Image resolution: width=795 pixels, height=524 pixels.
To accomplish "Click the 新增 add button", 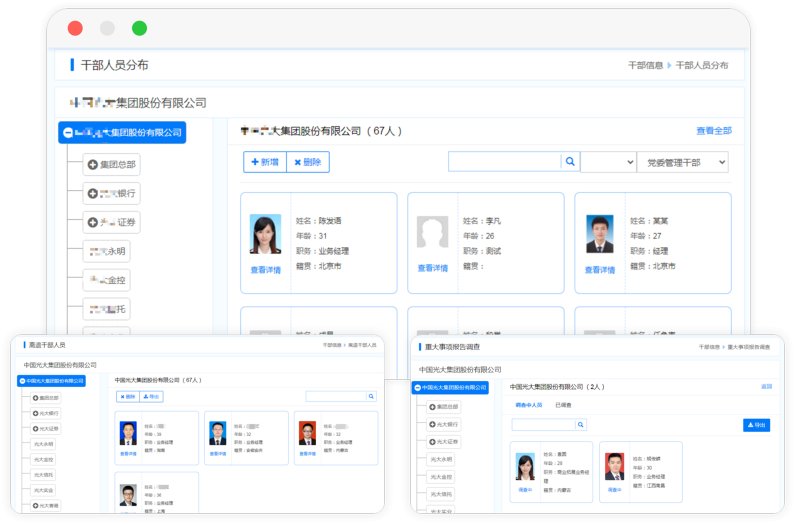I will click(x=265, y=162).
